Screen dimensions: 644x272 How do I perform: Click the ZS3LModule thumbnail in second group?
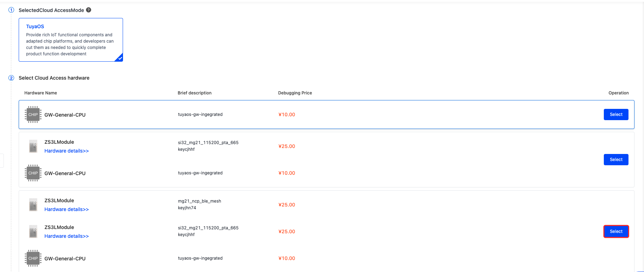(33, 146)
